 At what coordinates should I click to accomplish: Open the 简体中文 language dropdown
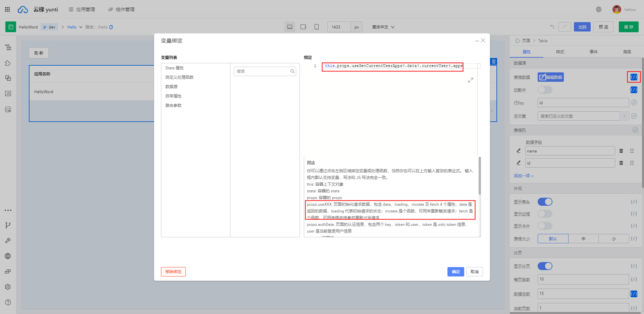point(383,27)
